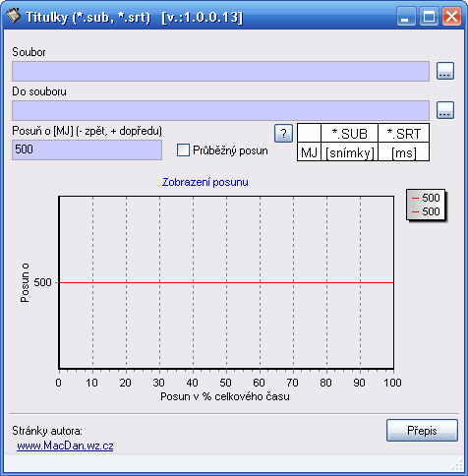
Task: Click the *.SRT table header cell
Action: [x=404, y=133]
